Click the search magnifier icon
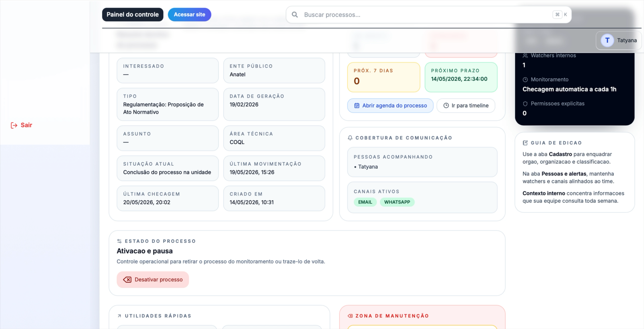Screen dimensions: 644x329 [295, 15]
